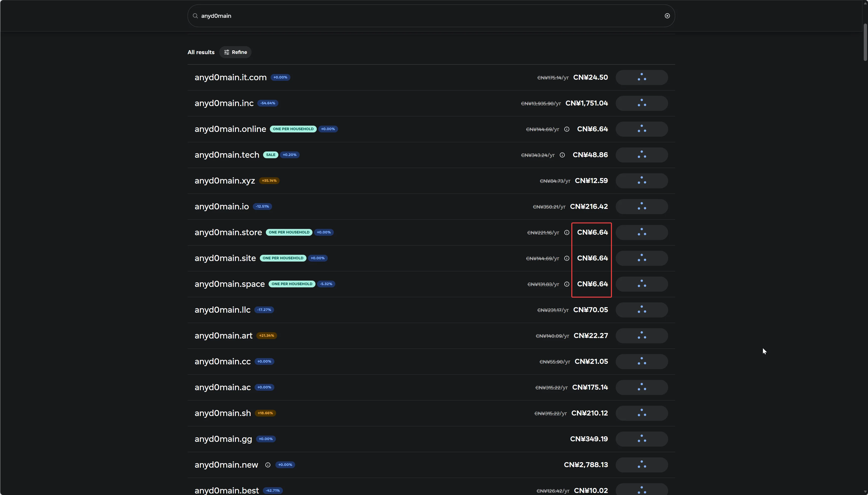Viewport: 868px width, 495px height.
Task: Click the All results heading
Action: (201, 52)
